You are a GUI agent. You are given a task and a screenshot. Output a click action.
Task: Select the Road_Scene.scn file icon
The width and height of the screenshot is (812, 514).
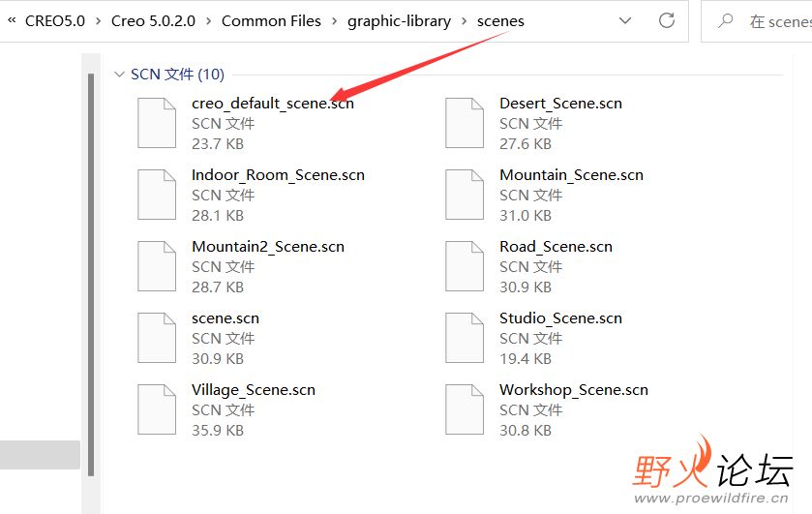(x=465, y=266)
